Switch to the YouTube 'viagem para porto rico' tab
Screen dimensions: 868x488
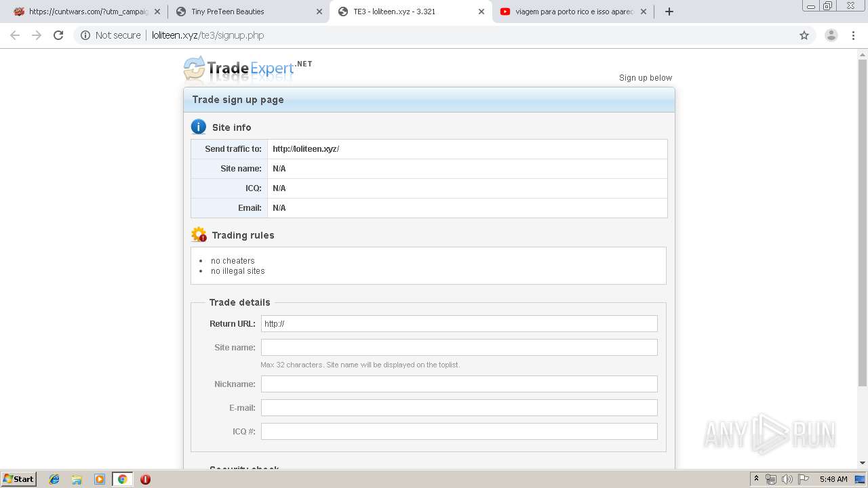point(573,12)
